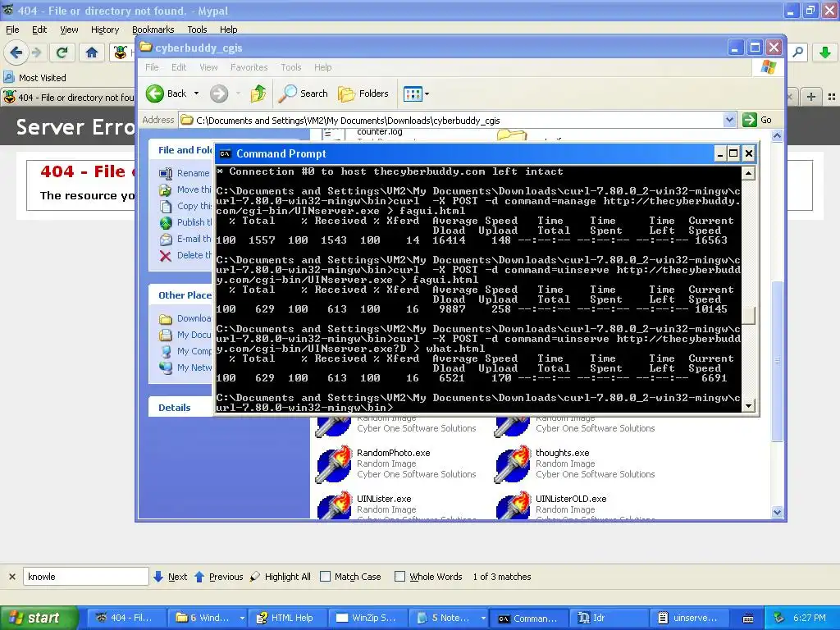Screen dimensions: 840x630
Task: Click E-mail this file task
Action: (185, 239)
